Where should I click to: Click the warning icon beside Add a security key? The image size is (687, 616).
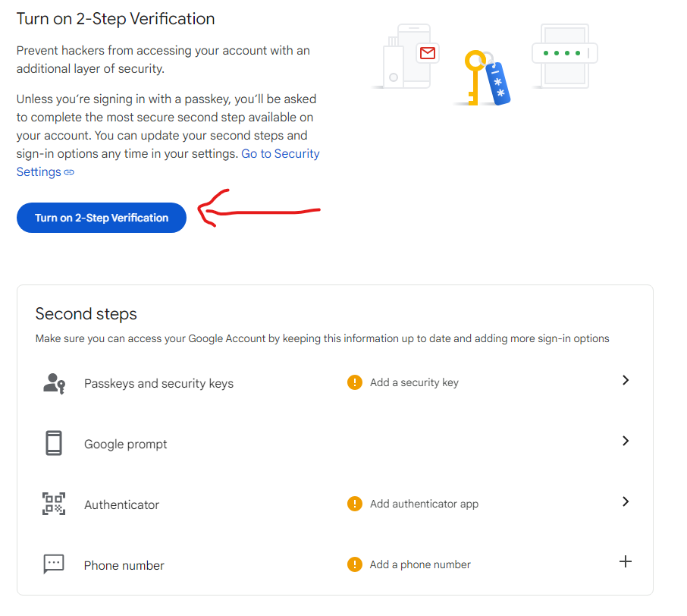pyautogui.click(x=354, y=382)
